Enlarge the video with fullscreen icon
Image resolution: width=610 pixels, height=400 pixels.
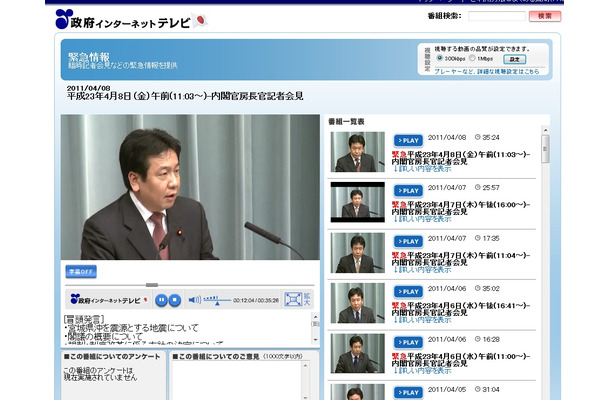293,299
